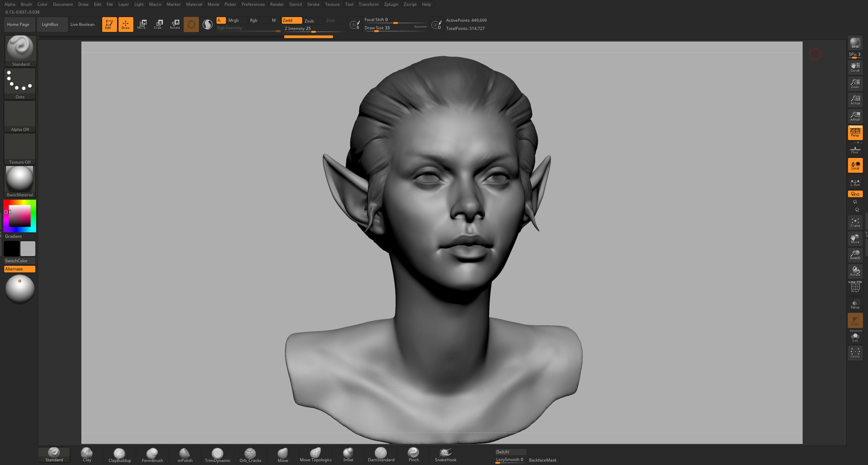868x465 pixels.
Task: Toggle Persp perspective view
Action: coord(855,133)
